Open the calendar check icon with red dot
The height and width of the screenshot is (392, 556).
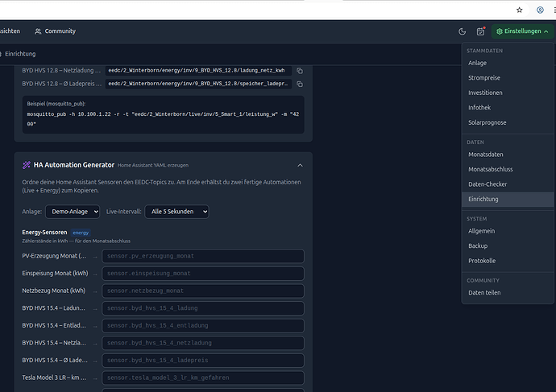(480, 31)
